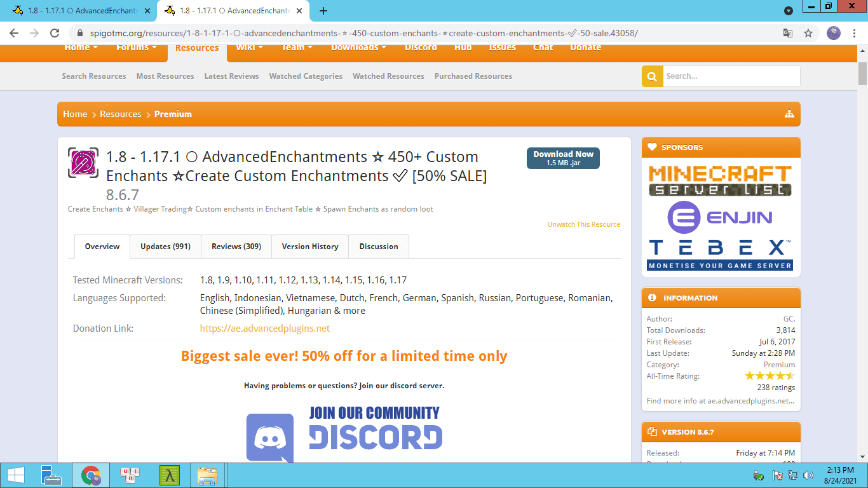868x488 pixels.
Task: Switch to the Reviews (309) tab
Action: tap(236, 247)
